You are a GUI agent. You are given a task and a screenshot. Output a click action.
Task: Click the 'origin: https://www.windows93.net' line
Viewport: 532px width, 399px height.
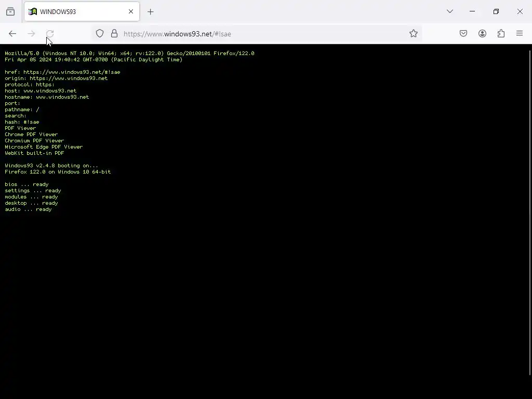(x=56, y=78)
